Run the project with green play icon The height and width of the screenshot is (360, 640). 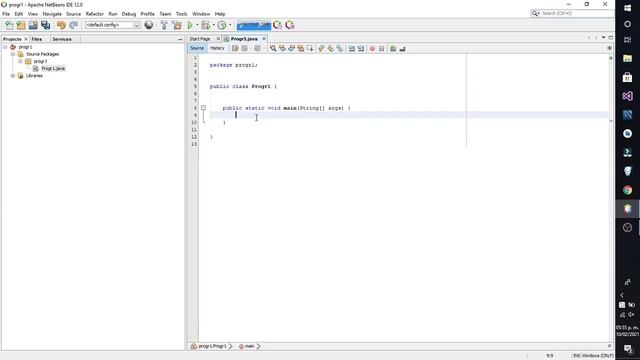pyautogui.click(x=190, y=25)
